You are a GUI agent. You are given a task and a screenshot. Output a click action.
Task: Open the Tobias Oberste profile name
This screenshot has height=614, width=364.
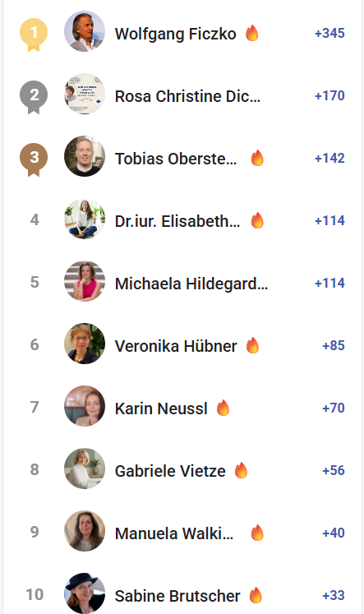pyautogui.click(x=176, y=159)
